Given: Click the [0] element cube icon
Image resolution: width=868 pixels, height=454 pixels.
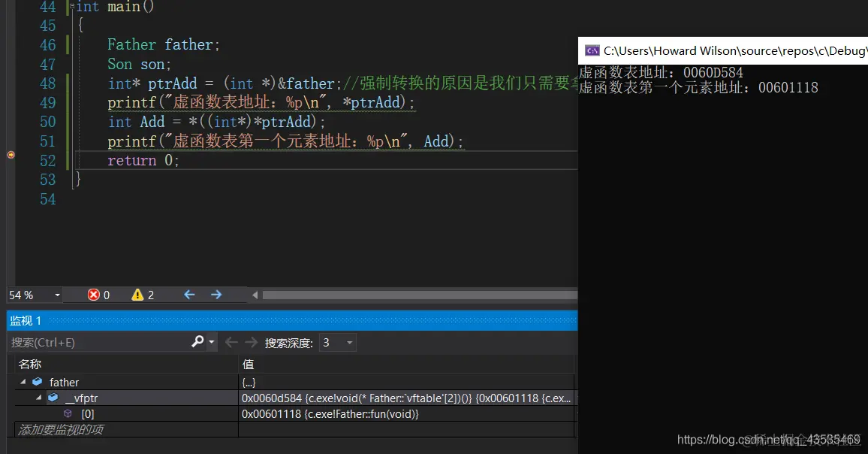Looking at the screenshot, I should point(68,413).
